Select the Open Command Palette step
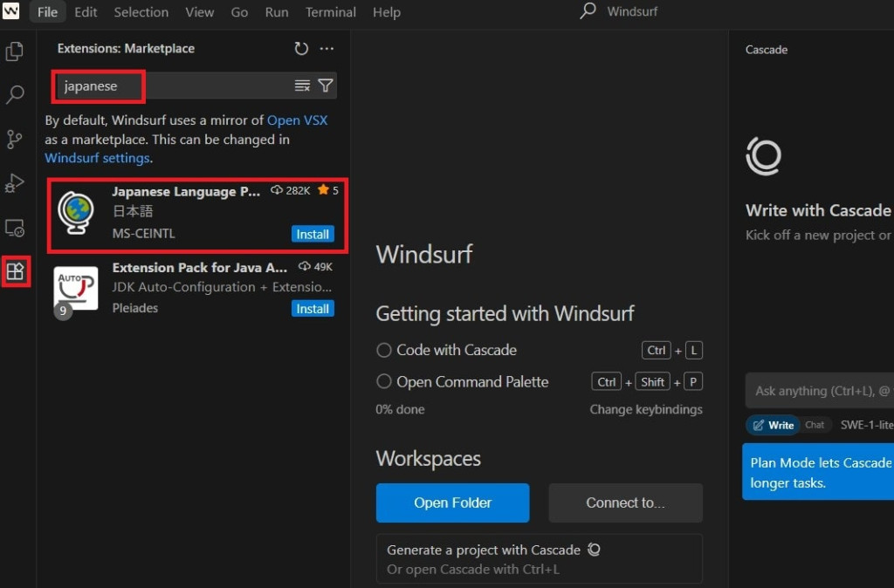894x588 pixels. 384,381
